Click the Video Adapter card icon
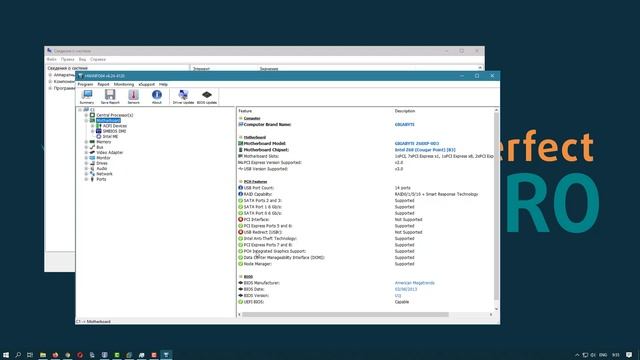The height and width of the screenshot is (360, 640). coord(92,152)
